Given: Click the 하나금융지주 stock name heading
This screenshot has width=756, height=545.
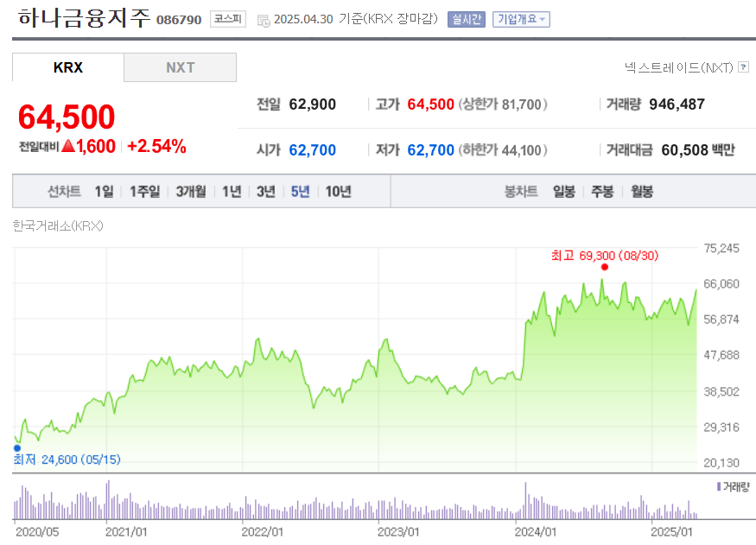Looking at the screenshot, I should coord(85,18).
